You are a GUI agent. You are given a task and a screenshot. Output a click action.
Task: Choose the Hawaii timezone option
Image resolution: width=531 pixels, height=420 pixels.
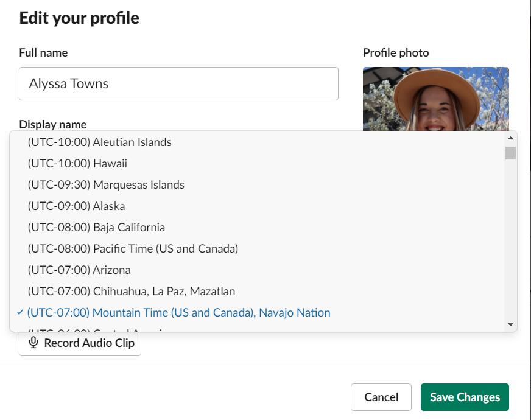pos(77,164)
